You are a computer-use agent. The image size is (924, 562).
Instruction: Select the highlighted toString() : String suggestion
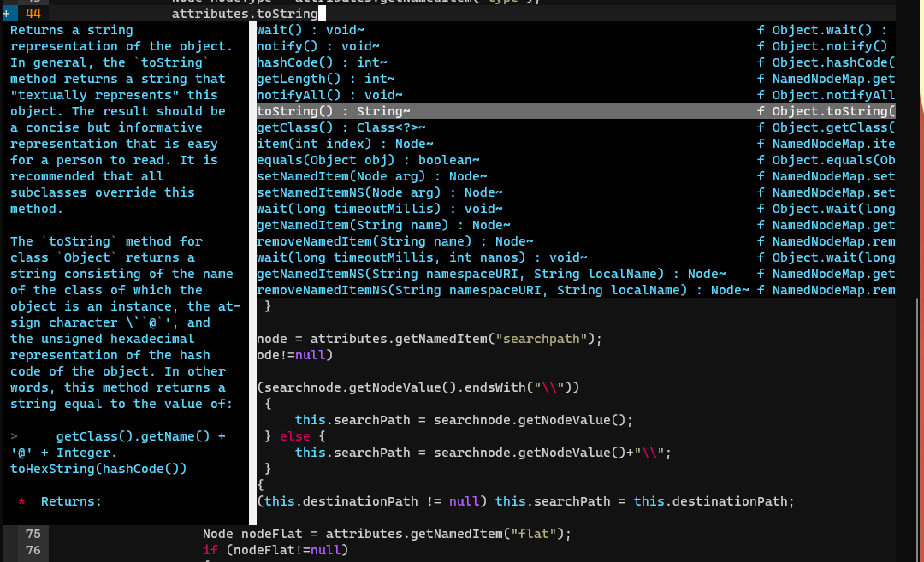pyautogui.click(x=329, y=110)
